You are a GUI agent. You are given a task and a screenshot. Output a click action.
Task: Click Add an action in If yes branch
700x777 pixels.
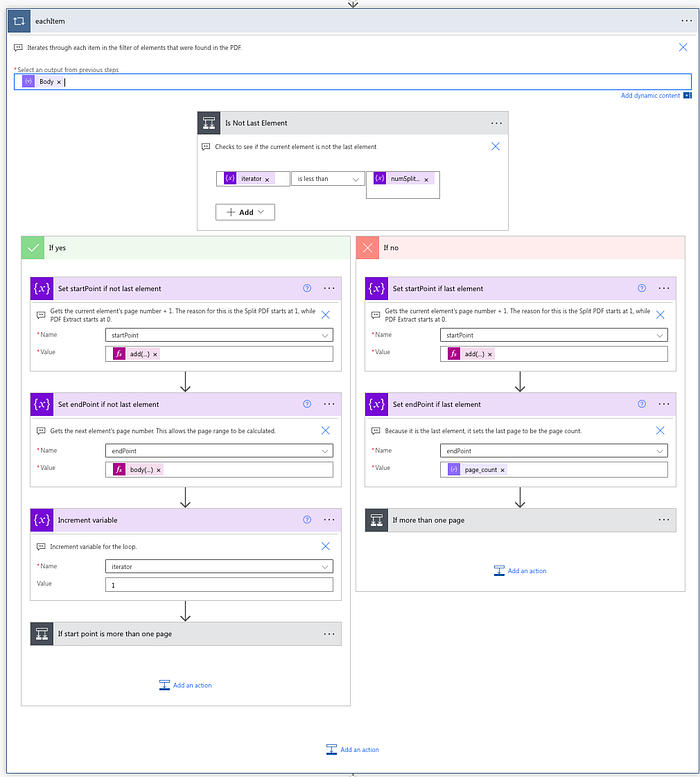[186, 685]
